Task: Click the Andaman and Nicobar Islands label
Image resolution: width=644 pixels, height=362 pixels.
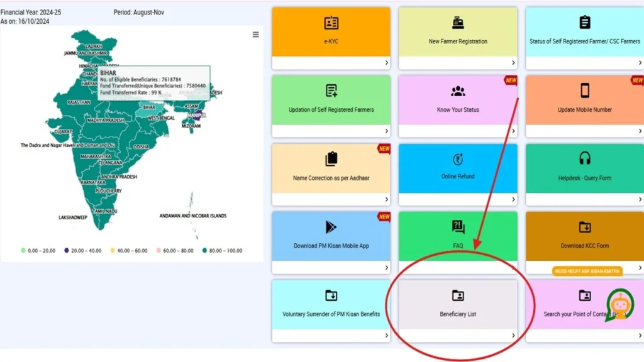Action: click(x=193, y=216)
